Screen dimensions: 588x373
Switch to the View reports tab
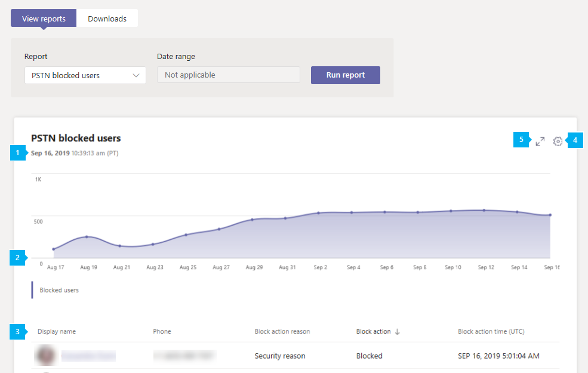tap(44, 19)
